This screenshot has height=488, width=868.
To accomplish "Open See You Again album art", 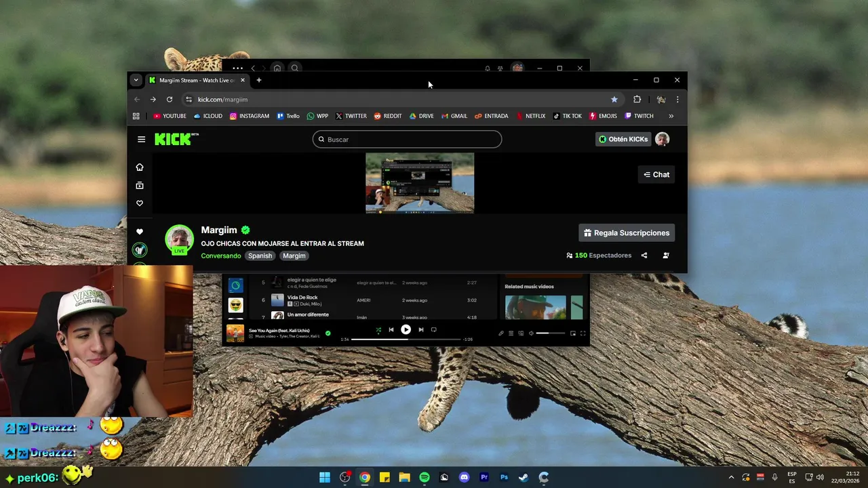I will 235,333.
